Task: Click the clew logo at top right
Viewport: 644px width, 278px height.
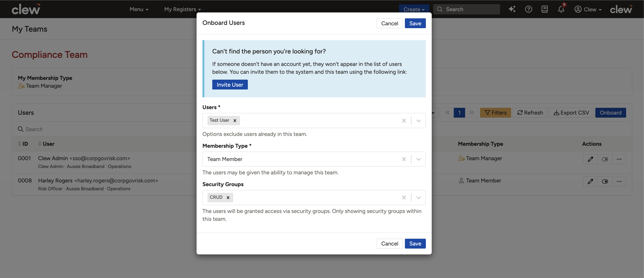Action: click(621, 9)
